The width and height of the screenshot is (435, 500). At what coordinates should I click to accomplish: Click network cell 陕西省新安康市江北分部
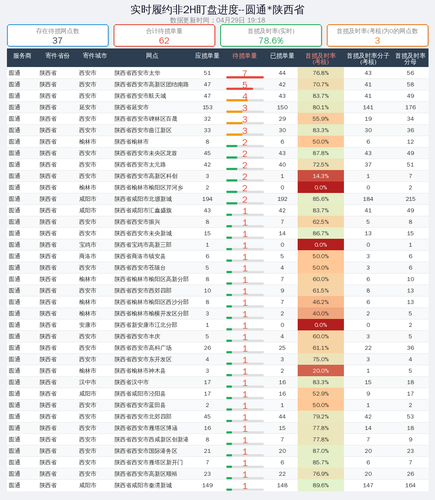point(146,325)
